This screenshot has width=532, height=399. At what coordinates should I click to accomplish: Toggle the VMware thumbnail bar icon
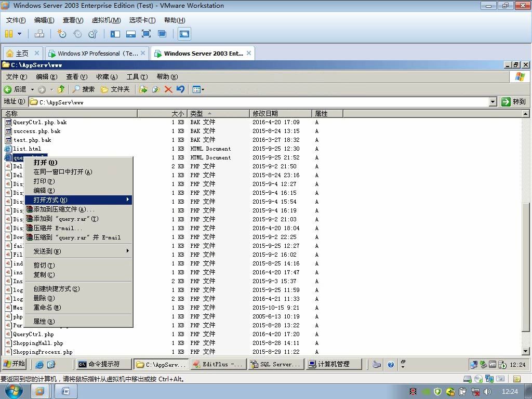coord(130,34)
